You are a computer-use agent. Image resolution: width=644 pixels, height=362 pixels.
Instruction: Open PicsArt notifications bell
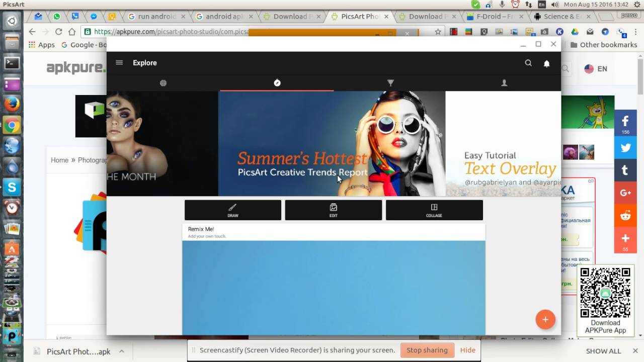[x=546, y=63]
